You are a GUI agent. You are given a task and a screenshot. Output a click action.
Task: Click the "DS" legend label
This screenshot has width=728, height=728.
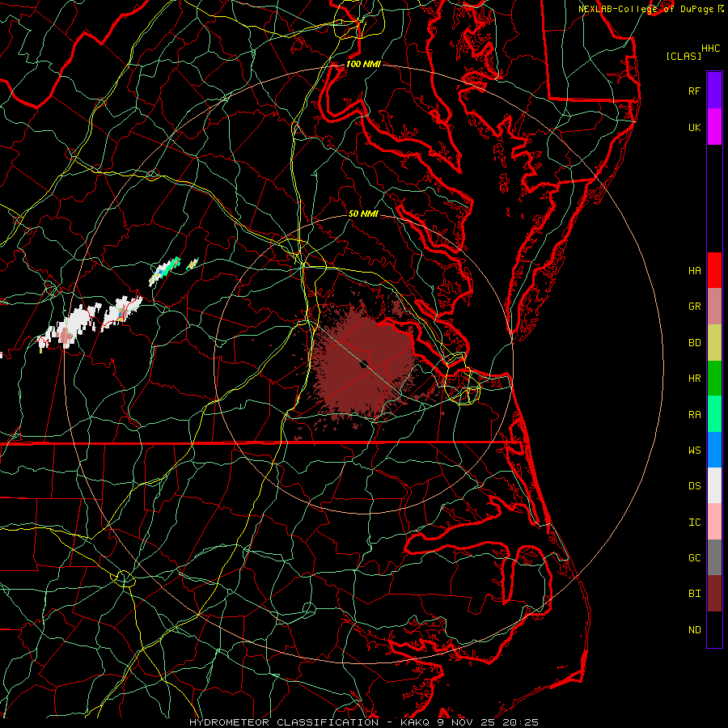[694, 485]
